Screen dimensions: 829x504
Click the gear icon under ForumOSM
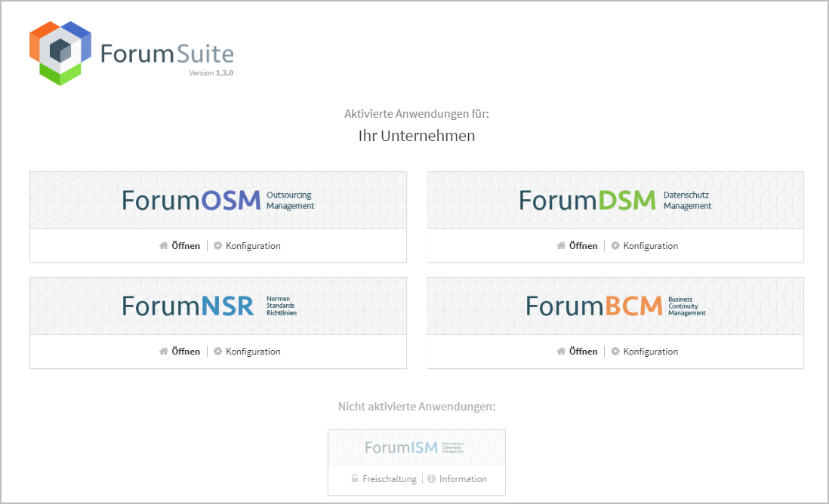click(x=218, y=246)
